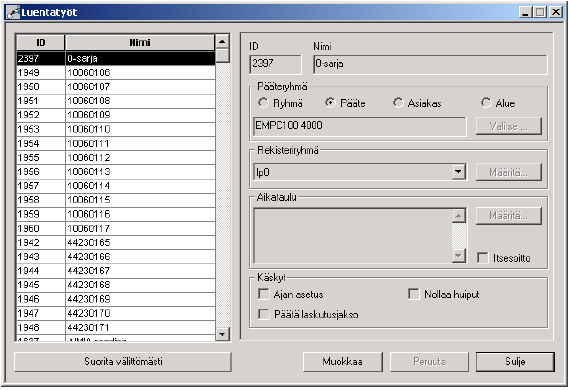
Task: Select the row named 44230166
Action: tap(116, 257)
